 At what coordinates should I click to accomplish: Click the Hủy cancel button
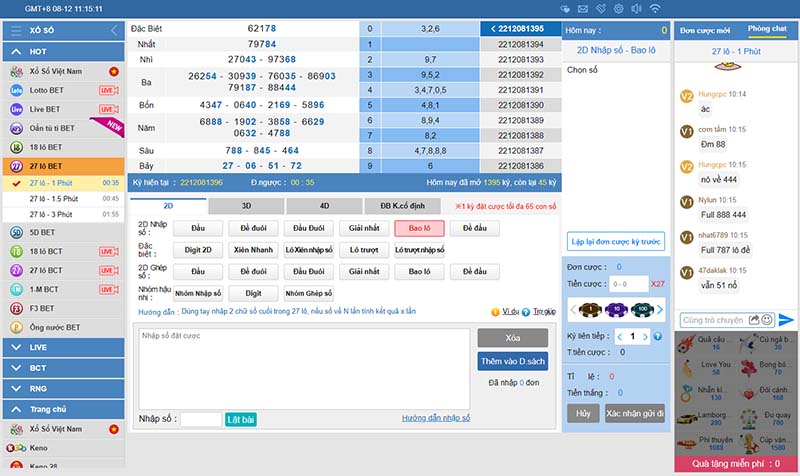coord(583,413)
